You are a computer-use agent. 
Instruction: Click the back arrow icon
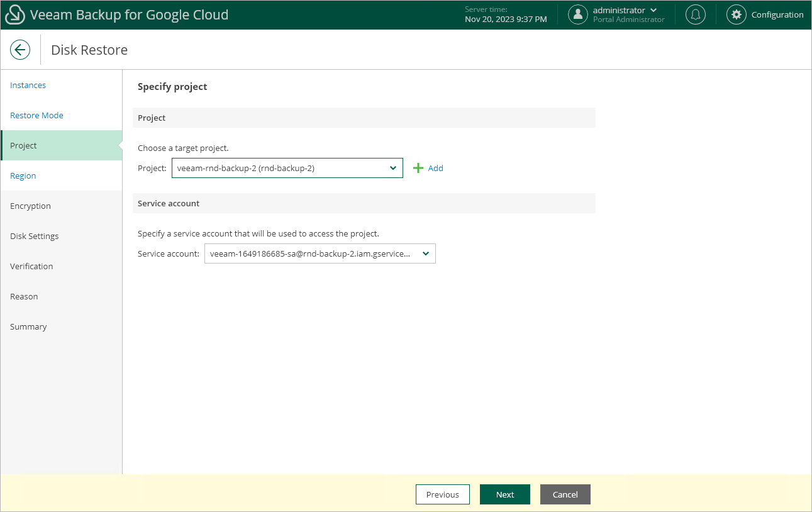pyautogui.click(x=20, y=50)
